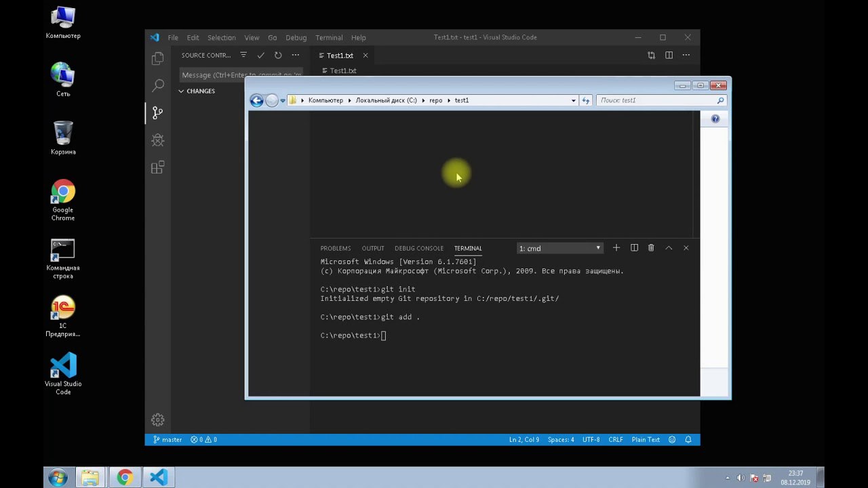
Task: Open Explorer help question mark icon
Action: point(715,119)
